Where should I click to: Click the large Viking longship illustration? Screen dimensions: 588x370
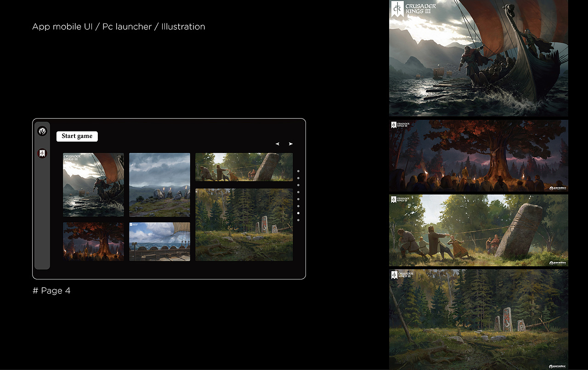pos(479,58)
